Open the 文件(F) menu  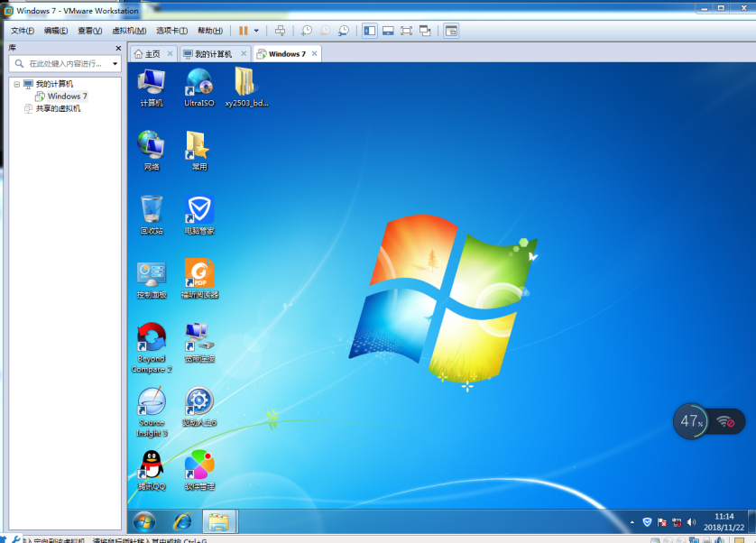coord(23,31)
